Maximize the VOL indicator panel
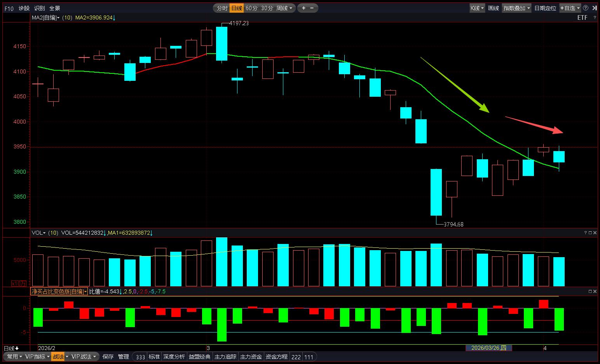The width and height of the screenshot is (600, 364). click(x=590, y=233)
